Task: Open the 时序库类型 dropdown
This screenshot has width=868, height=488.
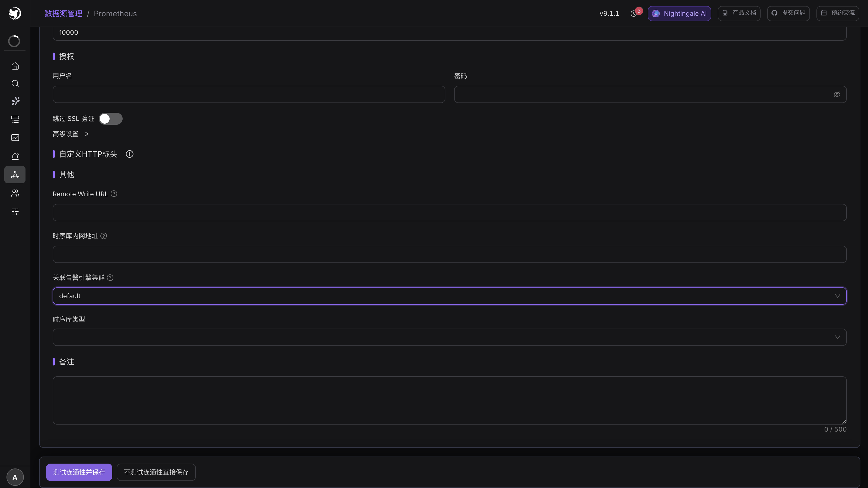Action: tap(449, 338)
